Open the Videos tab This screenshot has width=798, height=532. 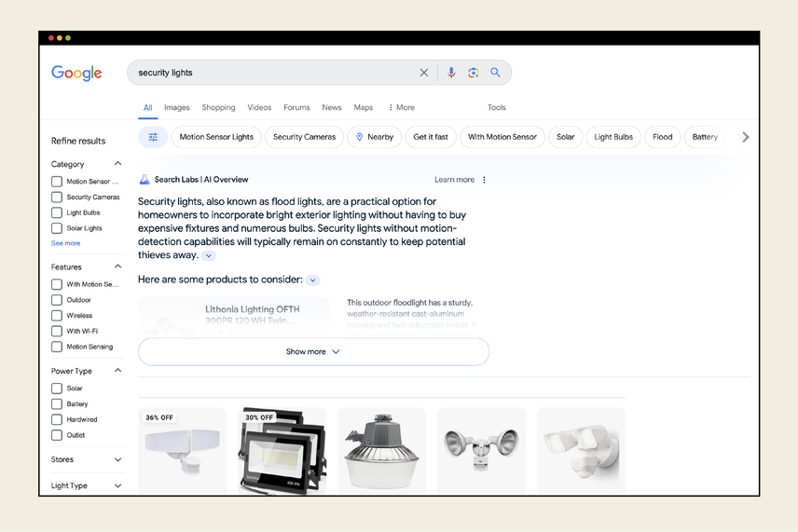click(x=259, y=107)
